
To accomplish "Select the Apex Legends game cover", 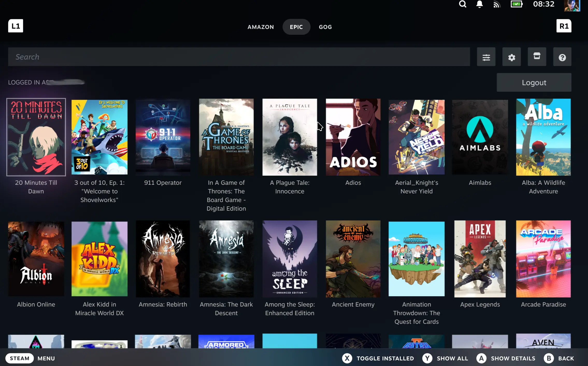I will [480, 259].
